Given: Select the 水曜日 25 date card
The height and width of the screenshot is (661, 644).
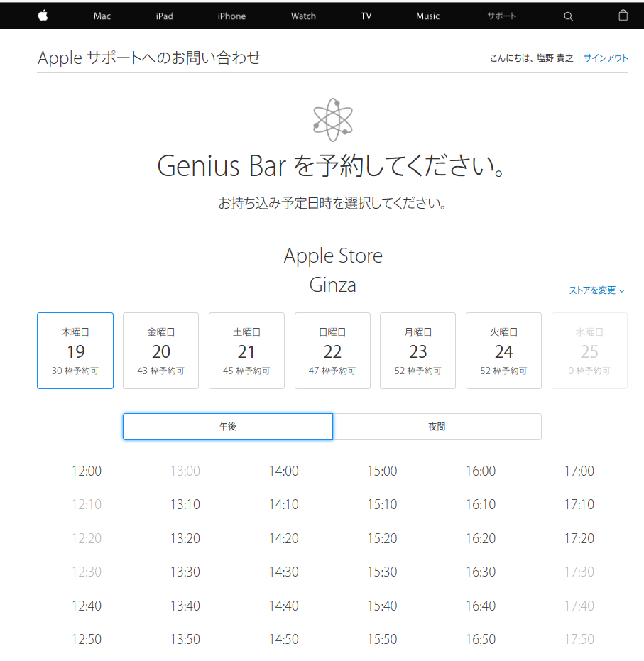Looking at the screenshot, I should point(589,351).
